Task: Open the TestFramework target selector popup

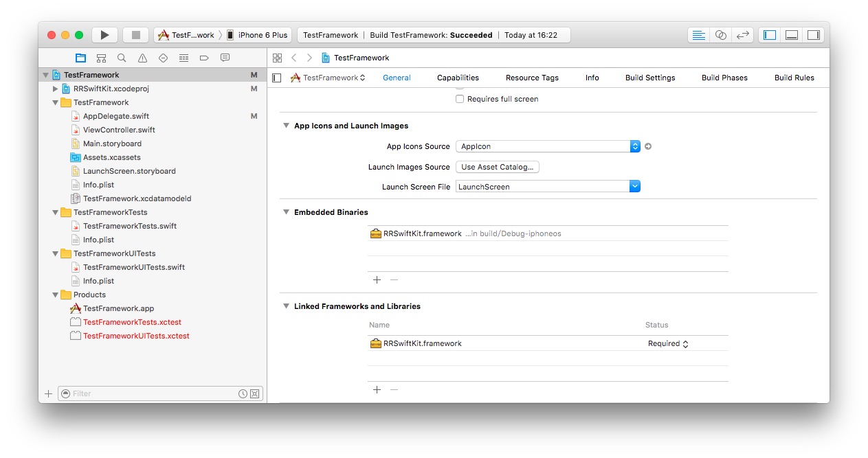Action: tap(328, 78)
